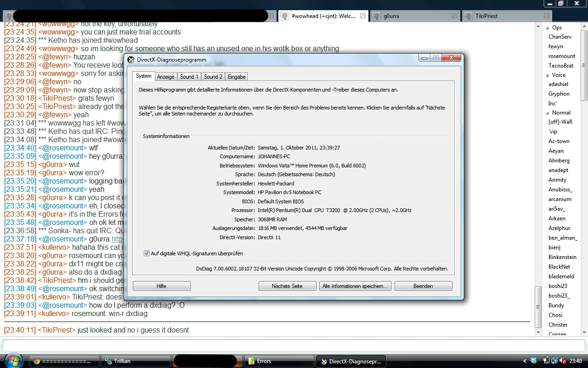The width and height of the screenshot is (588, 368).
Task: Show hidden system tray icons
Action: point(525,361)
